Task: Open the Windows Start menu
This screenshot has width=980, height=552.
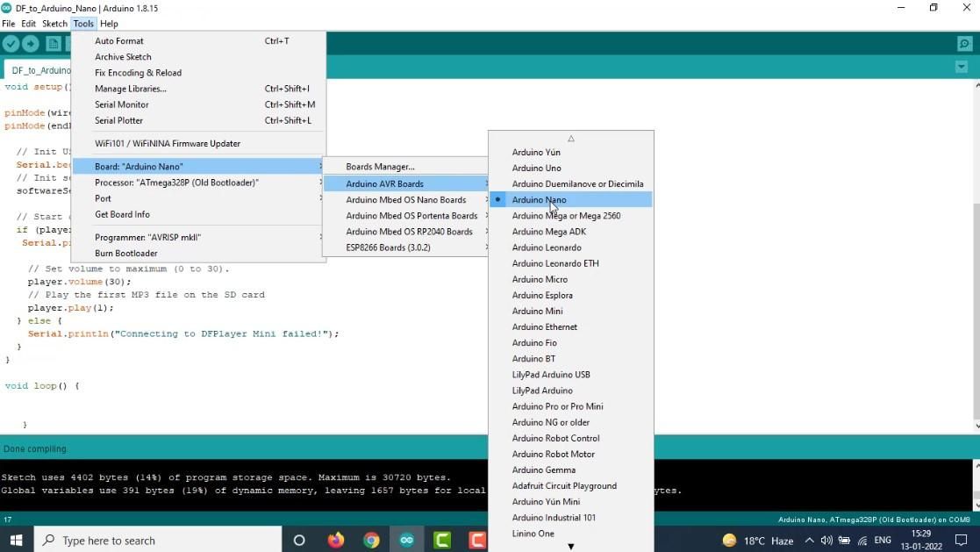Action: point(17,540)
